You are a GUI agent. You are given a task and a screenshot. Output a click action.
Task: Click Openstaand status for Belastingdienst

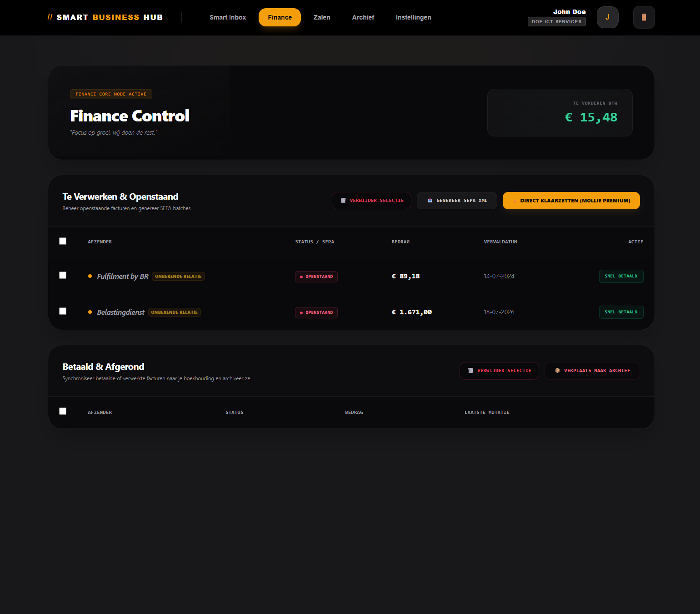click(316, 312)
